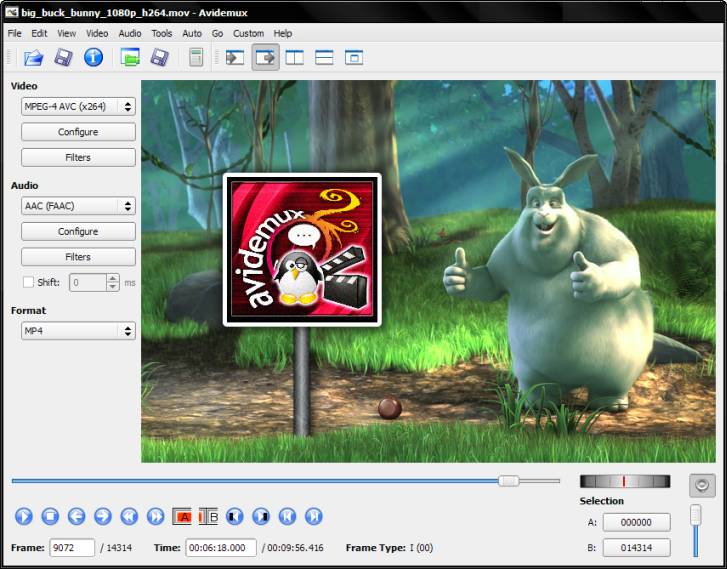Switch to separate window preview icon
The height and width of the screenshot is (569, 727).
pyautogui.click(x=354, y=58)
